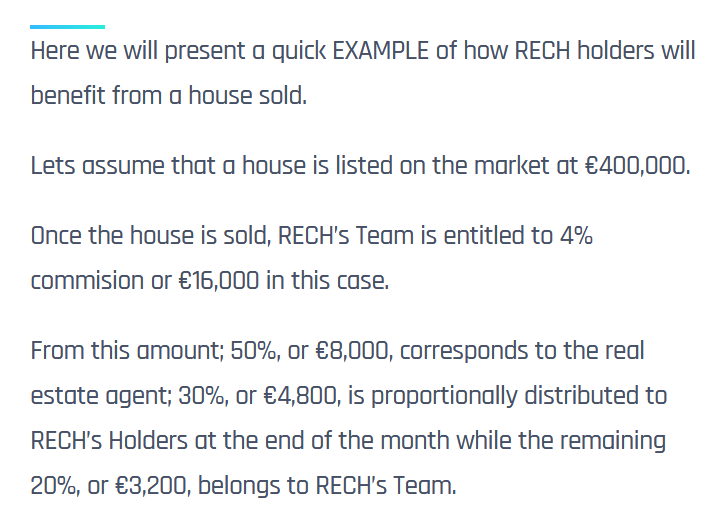Click the 20% figure on the last line

point(54,485)
